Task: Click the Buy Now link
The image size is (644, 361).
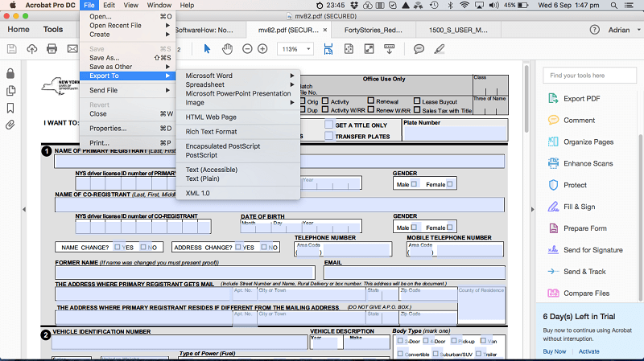Action: [x=555, y=351]
